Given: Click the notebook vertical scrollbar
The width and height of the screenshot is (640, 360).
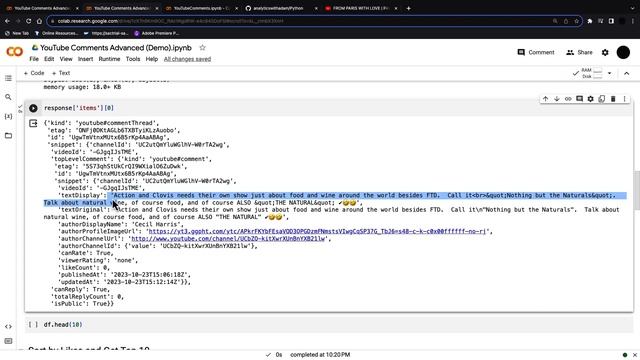Looking at the screenshot, I should click(x=637, y=192).
